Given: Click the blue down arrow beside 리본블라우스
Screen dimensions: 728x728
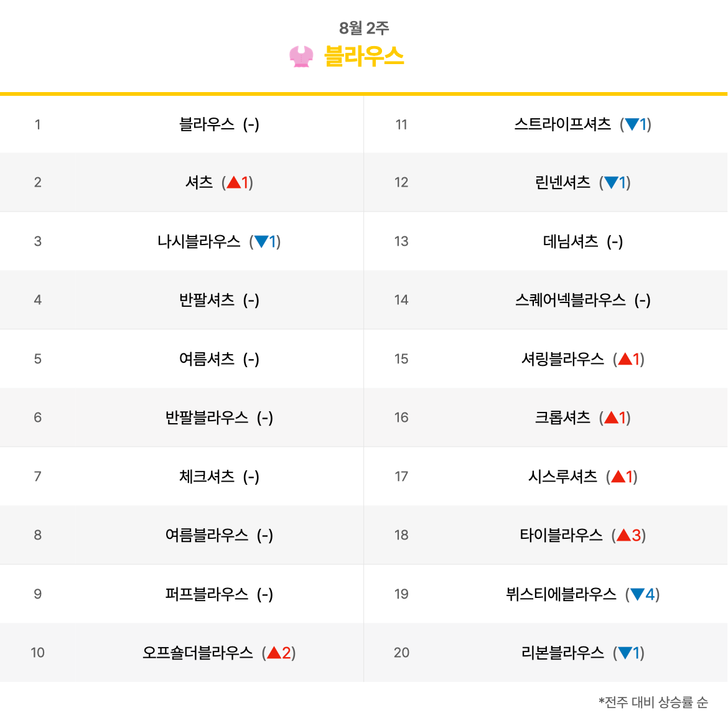Looking at the screenshot, I should tap(625, 653).
